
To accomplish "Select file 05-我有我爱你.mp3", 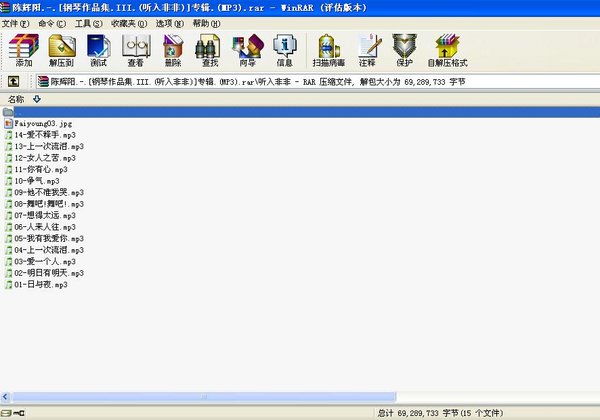I will pyautogui.click(x=49, y=238).
